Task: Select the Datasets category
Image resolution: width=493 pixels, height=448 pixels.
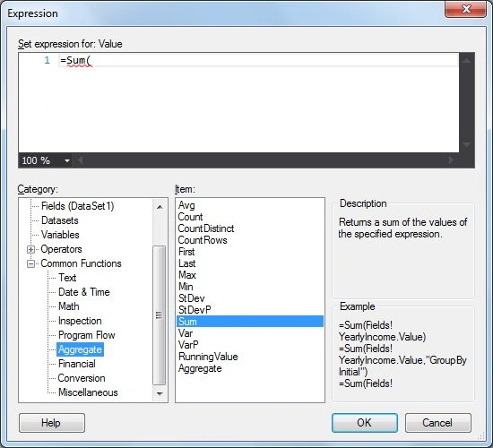Action: pos(60,220)
